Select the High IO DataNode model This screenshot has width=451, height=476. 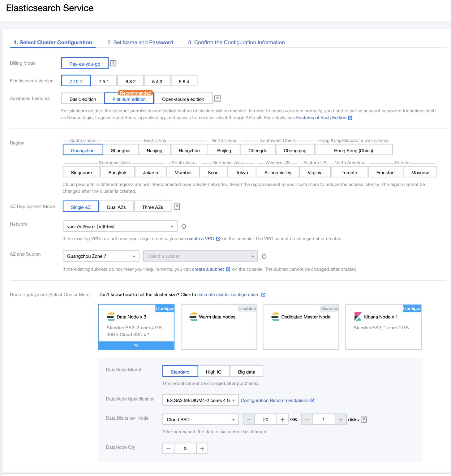click(x=214, y=371)
